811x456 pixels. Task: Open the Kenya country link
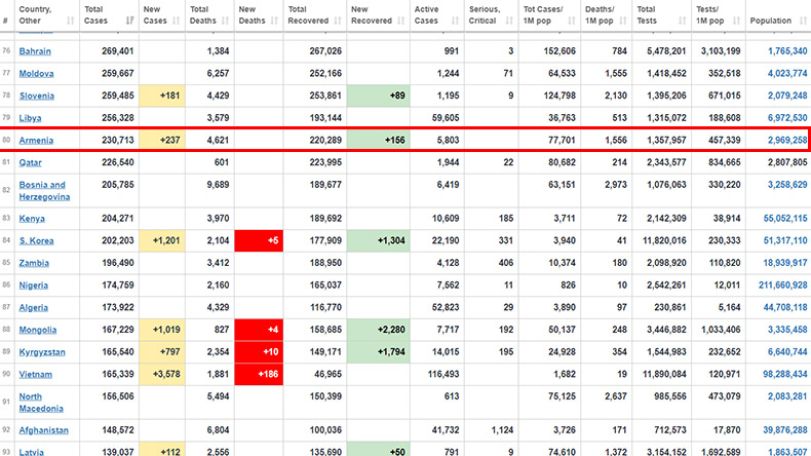[x=32, y=219]
